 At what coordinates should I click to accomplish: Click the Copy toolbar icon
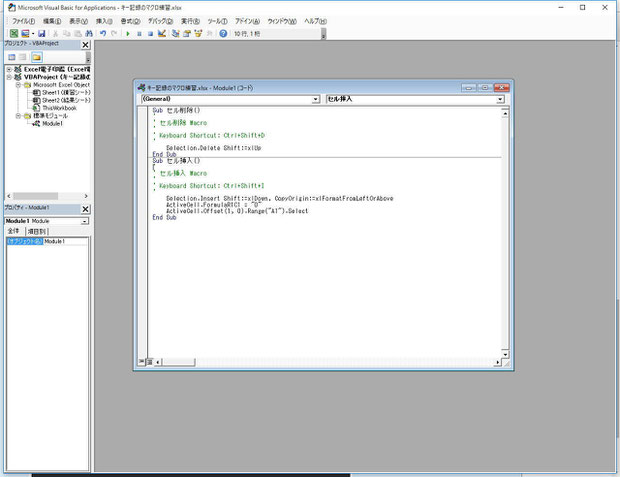[67, 34]
